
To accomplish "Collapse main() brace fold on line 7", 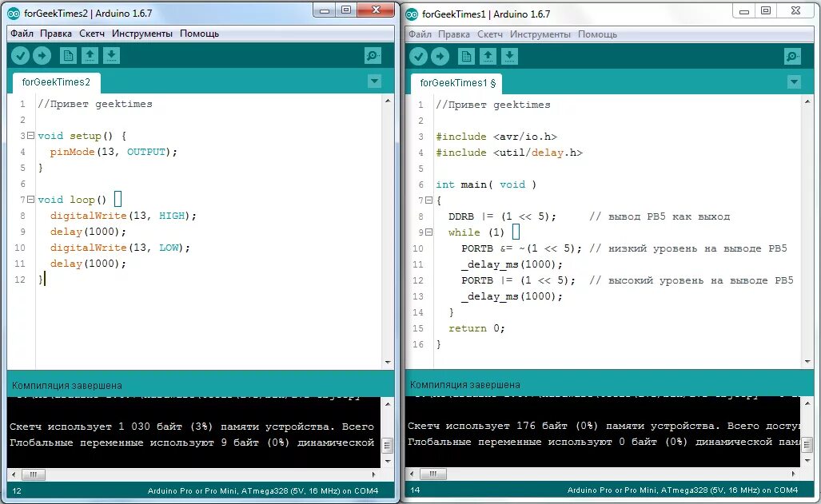I will tap(428, 200).
